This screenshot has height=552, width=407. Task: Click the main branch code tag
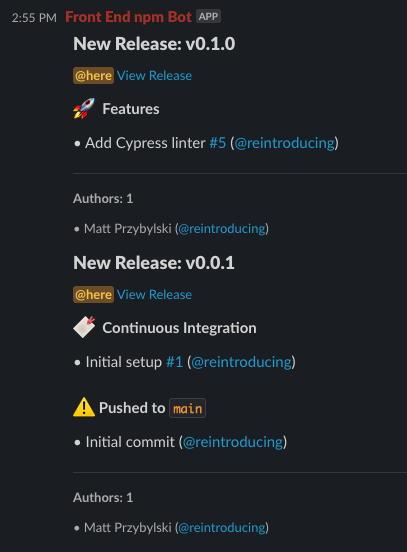[x=187, y=408]
